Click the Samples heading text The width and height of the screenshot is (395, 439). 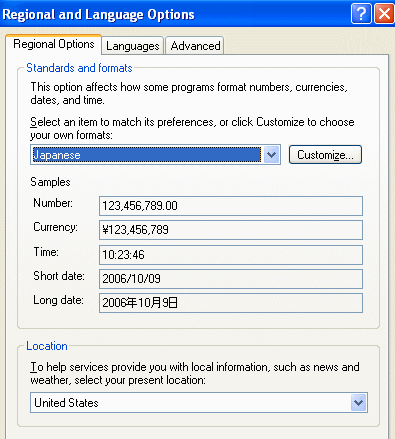pyautogui.click(x=50, y=182)
